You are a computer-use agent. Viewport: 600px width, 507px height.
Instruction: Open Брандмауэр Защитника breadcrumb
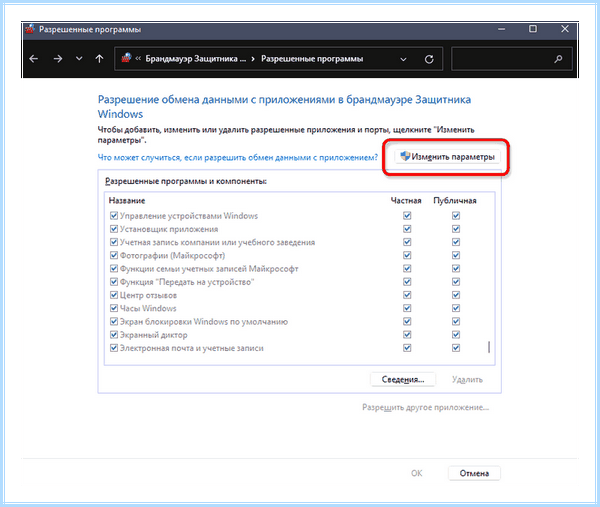coord(196,59)
